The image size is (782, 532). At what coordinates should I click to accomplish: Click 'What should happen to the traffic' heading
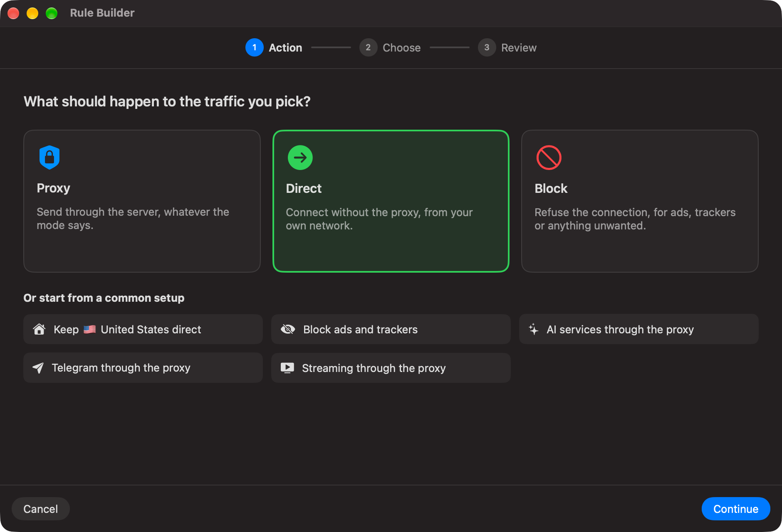[167, 102]
